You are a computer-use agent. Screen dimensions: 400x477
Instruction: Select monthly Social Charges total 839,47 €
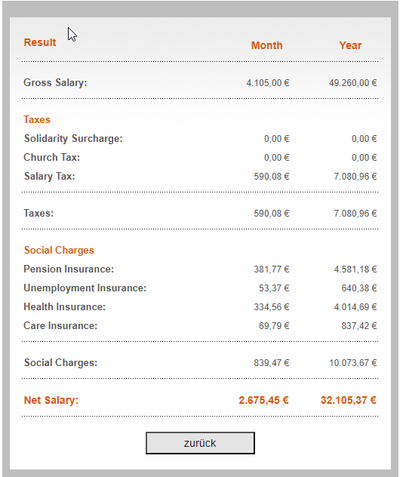(x=271, y=363)
